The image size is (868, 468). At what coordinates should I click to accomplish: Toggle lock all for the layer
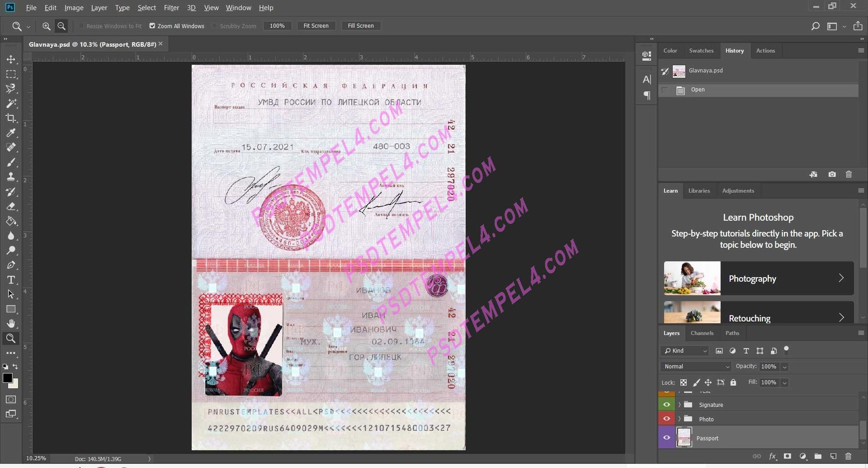coord(733,382)
